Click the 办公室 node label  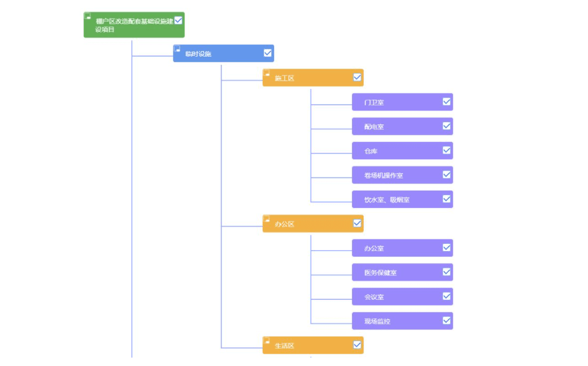point(374,248)
